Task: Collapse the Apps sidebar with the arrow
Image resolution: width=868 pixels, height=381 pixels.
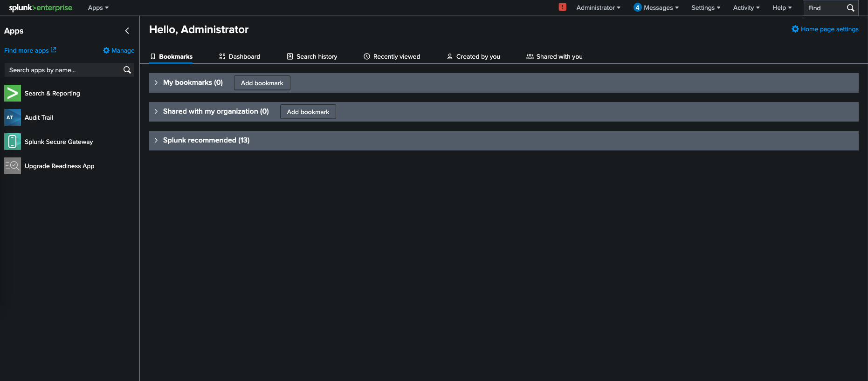Action: click(127, 31)
